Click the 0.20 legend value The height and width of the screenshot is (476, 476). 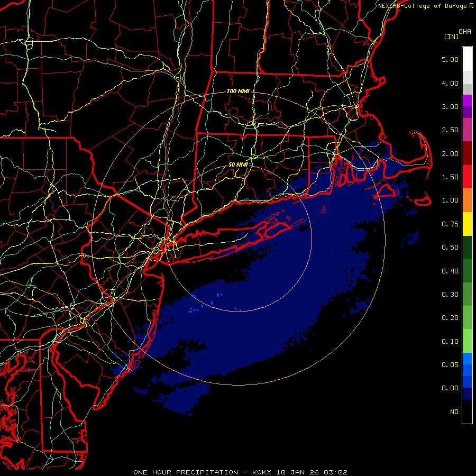coord(450,318)
